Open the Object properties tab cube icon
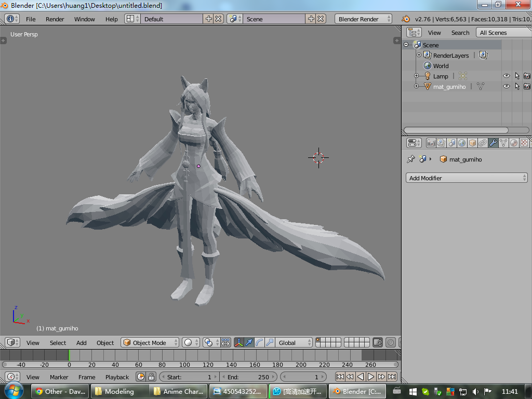 (472, 143)
